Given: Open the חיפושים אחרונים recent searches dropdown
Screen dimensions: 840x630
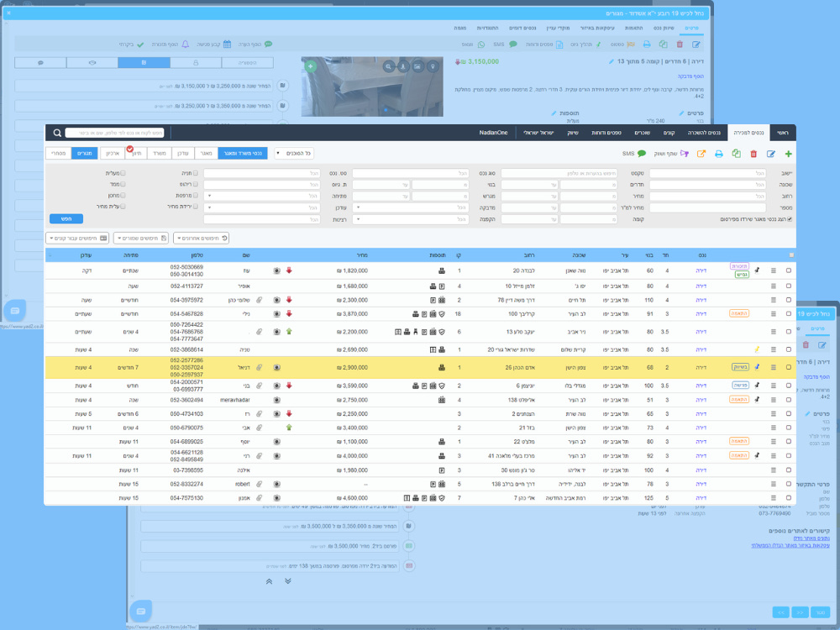Looking at the screenshot, I should coord(202,238).
